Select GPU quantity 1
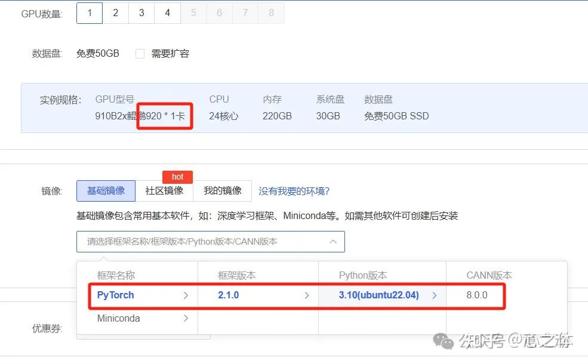Screen dimensions: 588x364 click(x=89, y=13)
